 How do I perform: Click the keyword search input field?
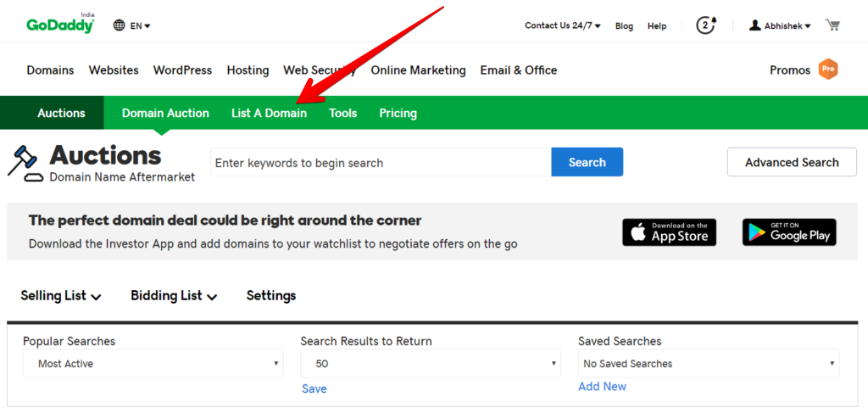coord(381,162)
